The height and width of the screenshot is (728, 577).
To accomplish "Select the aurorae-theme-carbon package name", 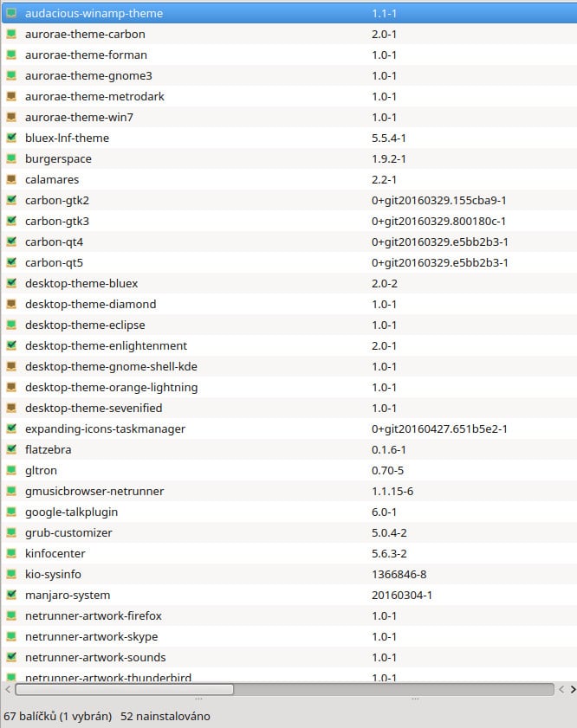I will pos(85,34).
